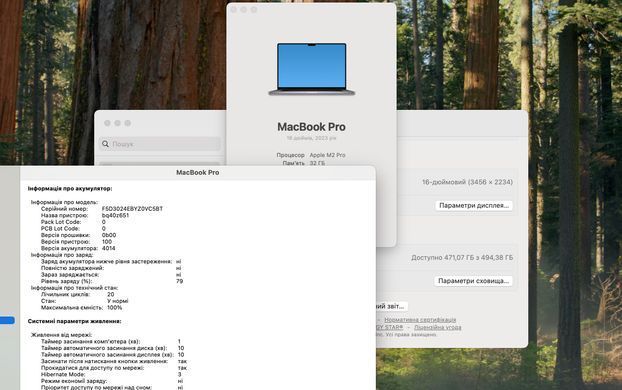Click the Інформація про заряд line
This screenshot has height=390, width=622.
tap(62, 255)
